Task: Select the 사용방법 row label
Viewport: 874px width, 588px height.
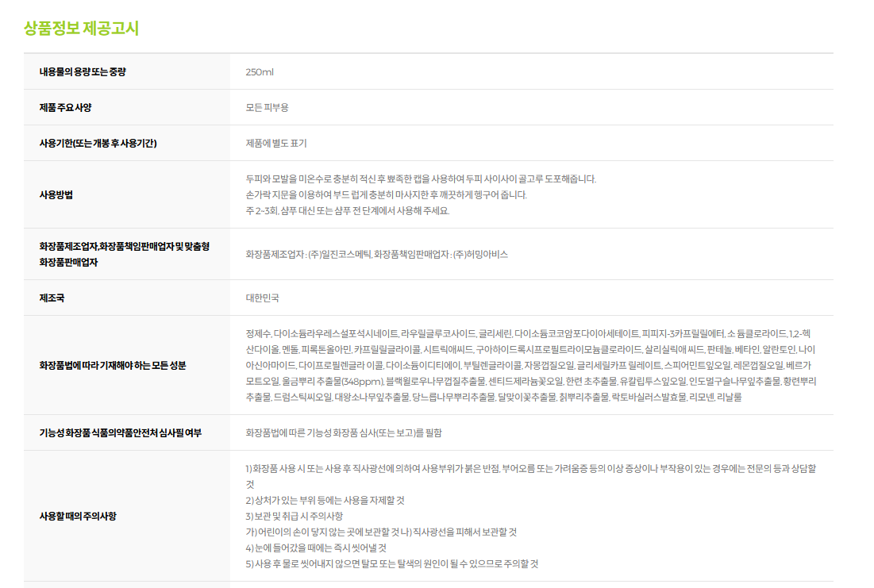Action: [x=56, y=194]
